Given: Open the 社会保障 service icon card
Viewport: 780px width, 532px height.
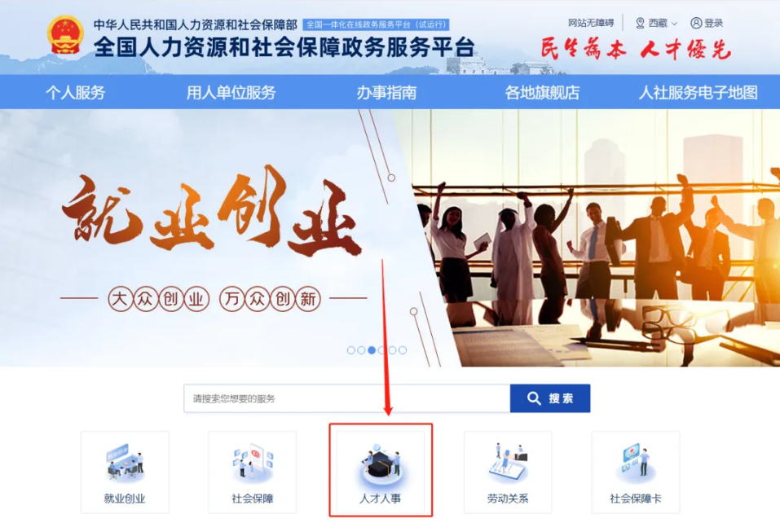Looking at the screenshot, I should (x=252, y=472).
